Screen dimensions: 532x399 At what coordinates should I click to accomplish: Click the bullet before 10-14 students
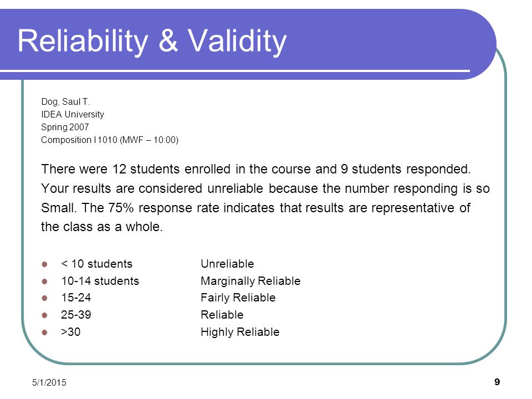point(44,282)
